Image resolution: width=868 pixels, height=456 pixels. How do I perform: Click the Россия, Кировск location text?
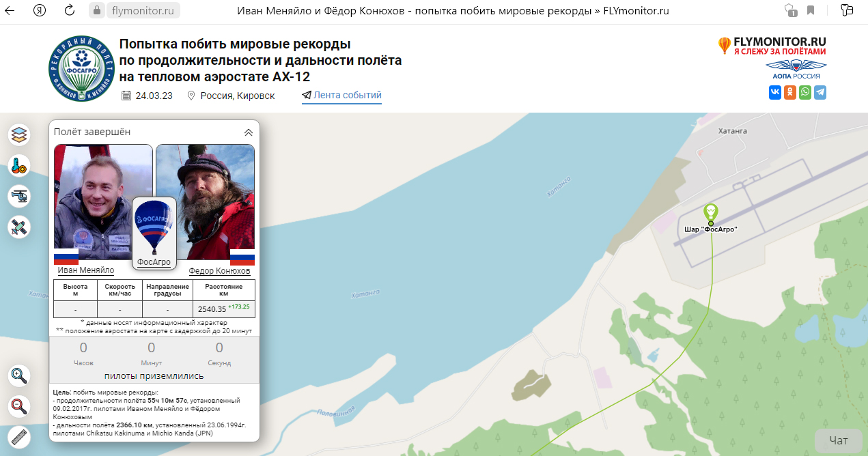(x=238, y=96)
